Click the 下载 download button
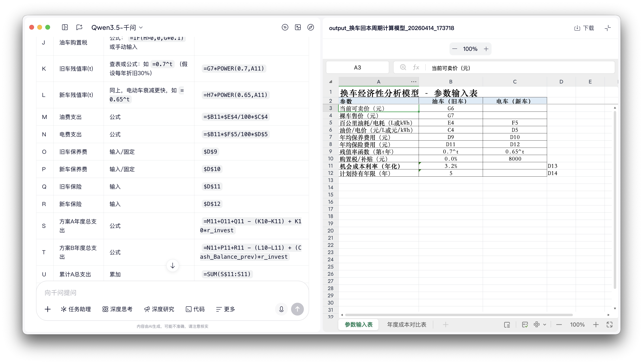The height and width of the screenshot is (364, 643). tap(584, 28)
